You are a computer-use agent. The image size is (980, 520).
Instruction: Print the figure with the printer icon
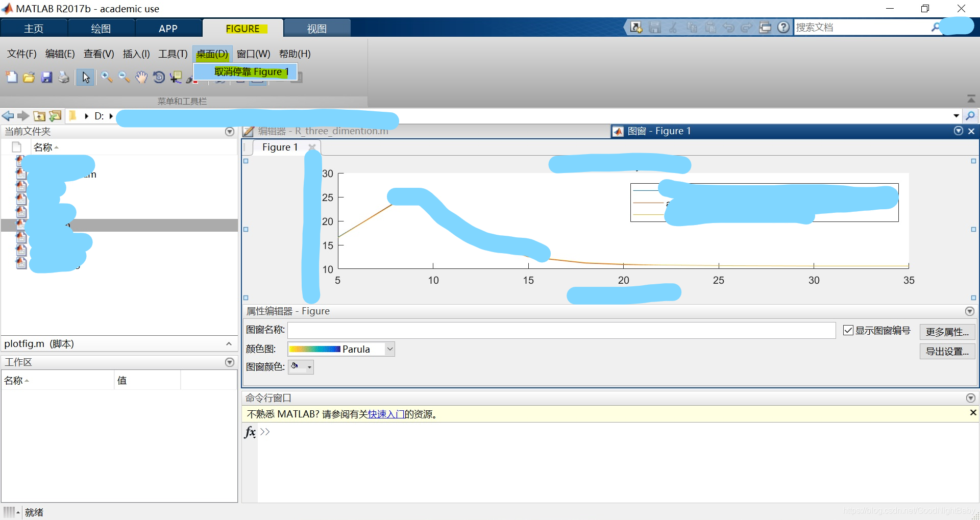pyautogui.click(x=64, y=77)
